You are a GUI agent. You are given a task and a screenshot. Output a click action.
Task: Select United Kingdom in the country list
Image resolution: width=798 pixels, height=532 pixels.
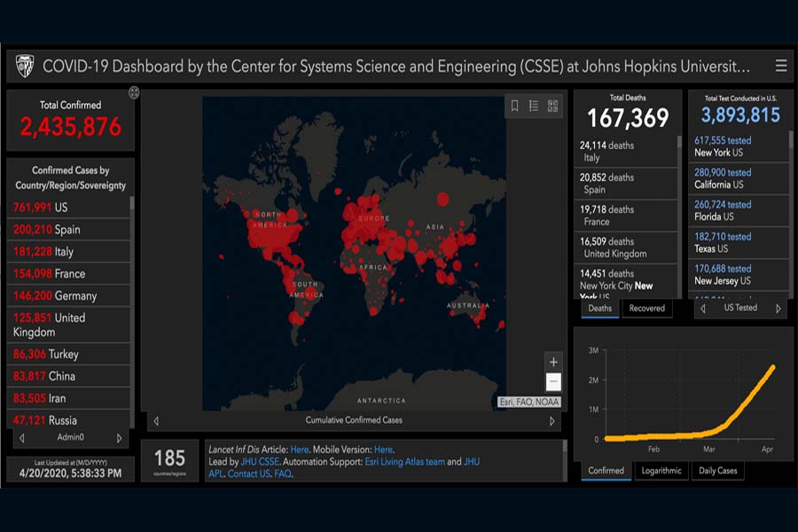pos(68,325)
